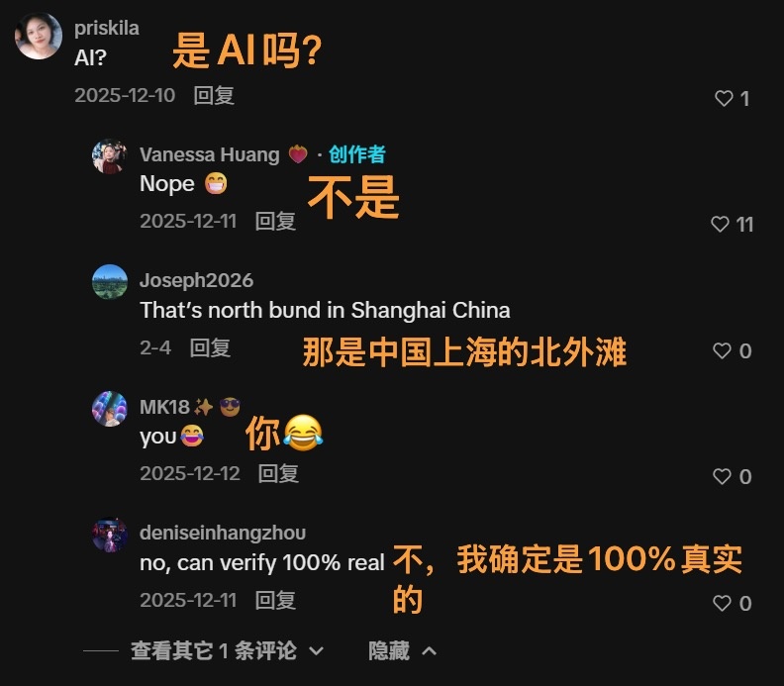This screenshot has height=686, width=784.
Task: Open Joseph2026 username link
Action: click(197, 280)
